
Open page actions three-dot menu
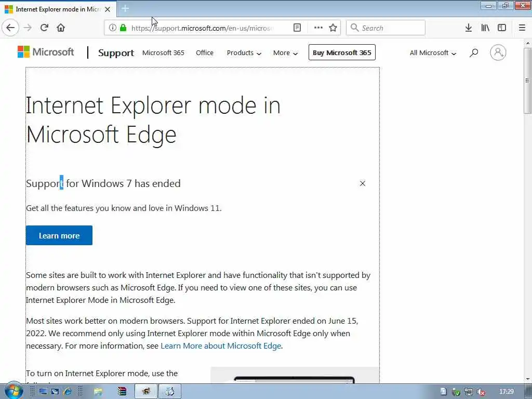click(318, 28)
